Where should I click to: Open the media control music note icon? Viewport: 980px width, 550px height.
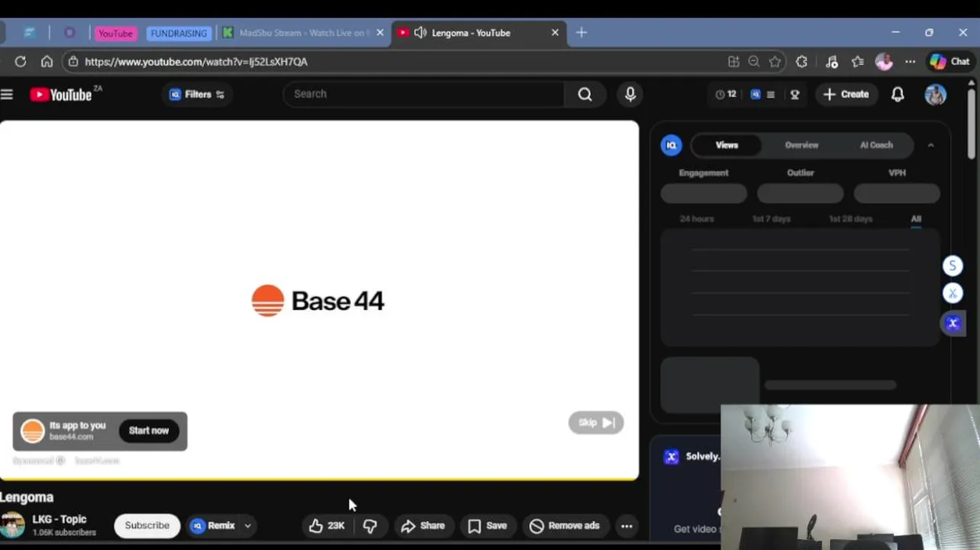pos(832,62)
